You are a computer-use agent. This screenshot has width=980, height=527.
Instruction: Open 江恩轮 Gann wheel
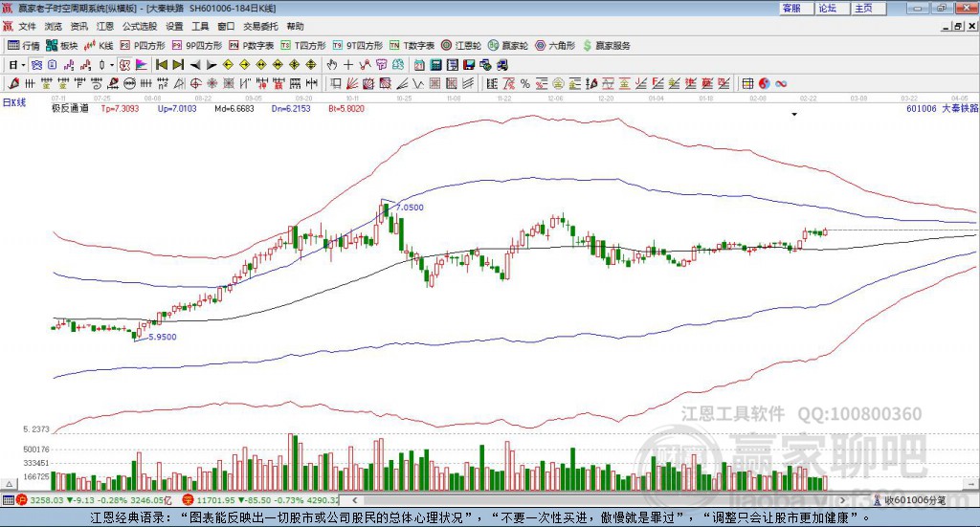pos(461,46)
